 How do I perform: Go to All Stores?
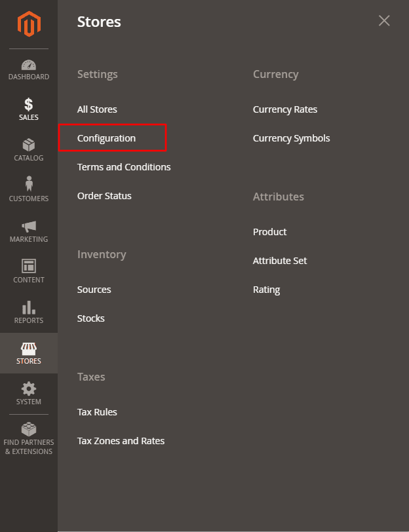pos(97,109)
